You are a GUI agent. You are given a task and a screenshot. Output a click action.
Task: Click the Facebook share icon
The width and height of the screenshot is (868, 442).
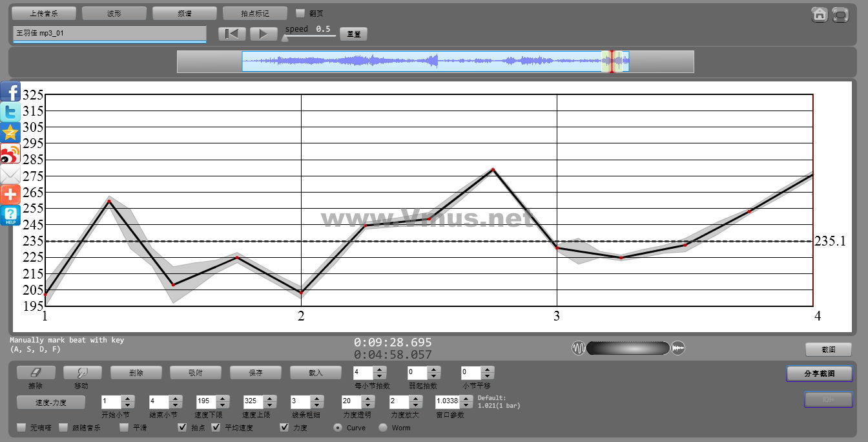pos(10,91)
